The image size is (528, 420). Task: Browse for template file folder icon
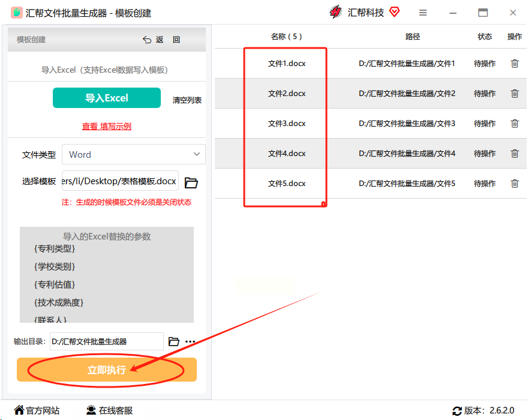pyautogui.click(x=191, y=182)
